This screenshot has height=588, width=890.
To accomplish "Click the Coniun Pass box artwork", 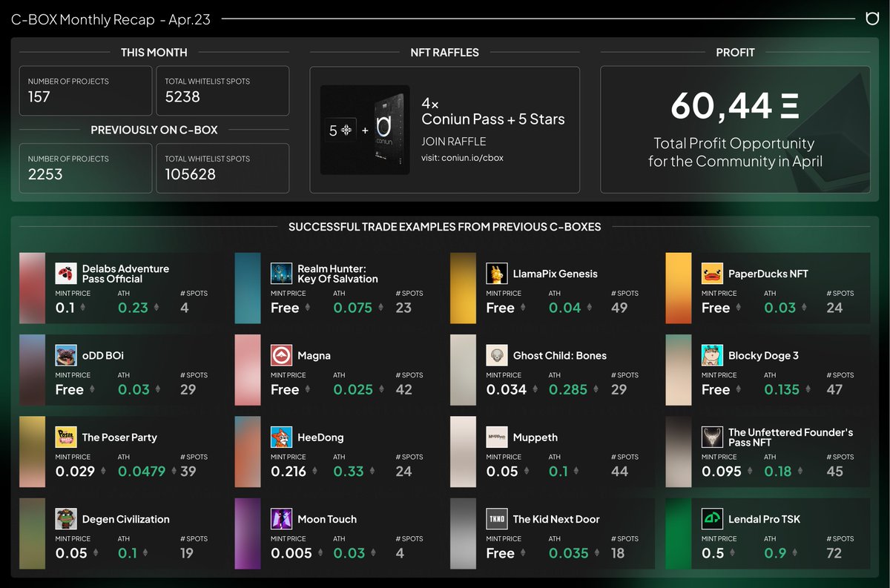I will [389, 131].
